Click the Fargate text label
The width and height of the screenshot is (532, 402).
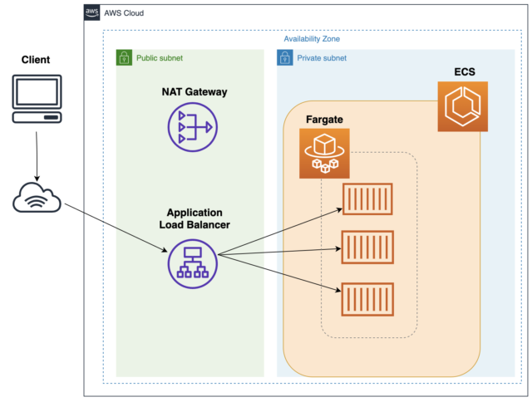click(x=324, y=120)
